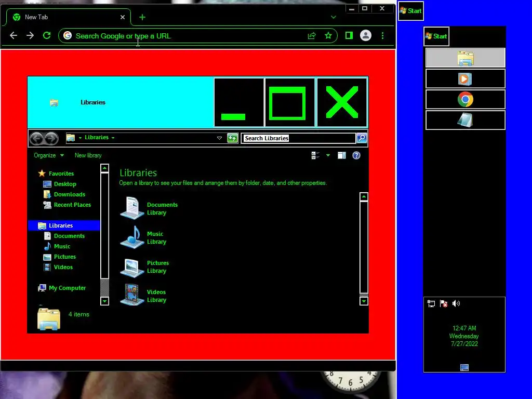Click the file list scroll-down arrow

point(364,301)
